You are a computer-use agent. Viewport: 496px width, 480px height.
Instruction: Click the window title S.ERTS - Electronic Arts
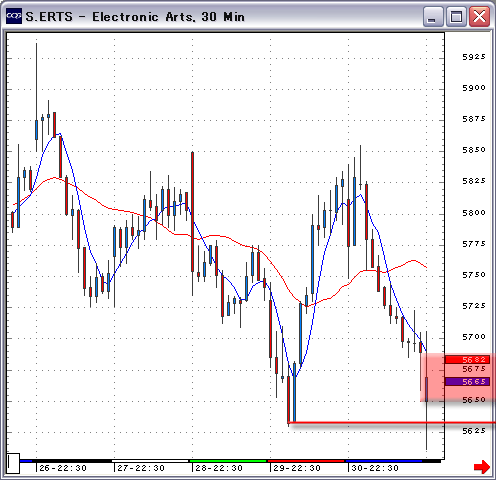[x=135, y=17]
